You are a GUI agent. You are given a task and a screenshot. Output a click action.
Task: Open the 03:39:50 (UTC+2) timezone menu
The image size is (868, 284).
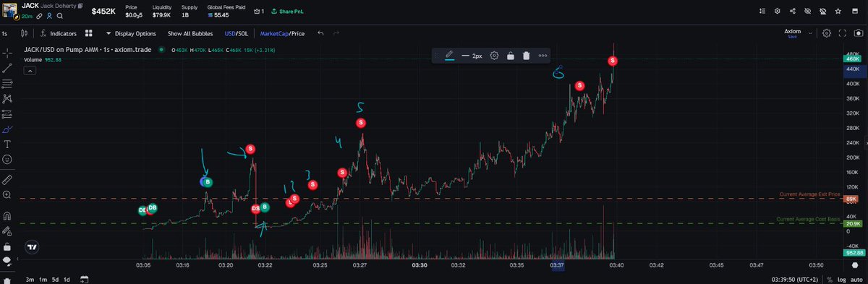tap(796, 279)
